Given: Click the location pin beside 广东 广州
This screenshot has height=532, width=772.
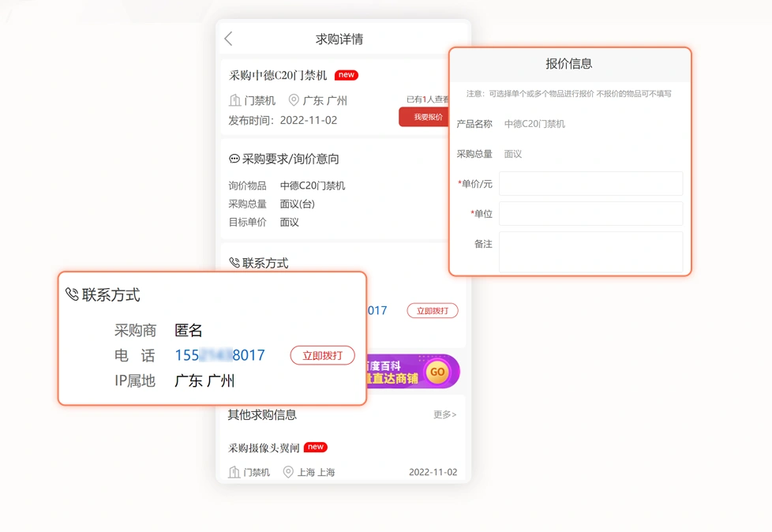Looking at the screenshot, I should (x=294, y=100).
